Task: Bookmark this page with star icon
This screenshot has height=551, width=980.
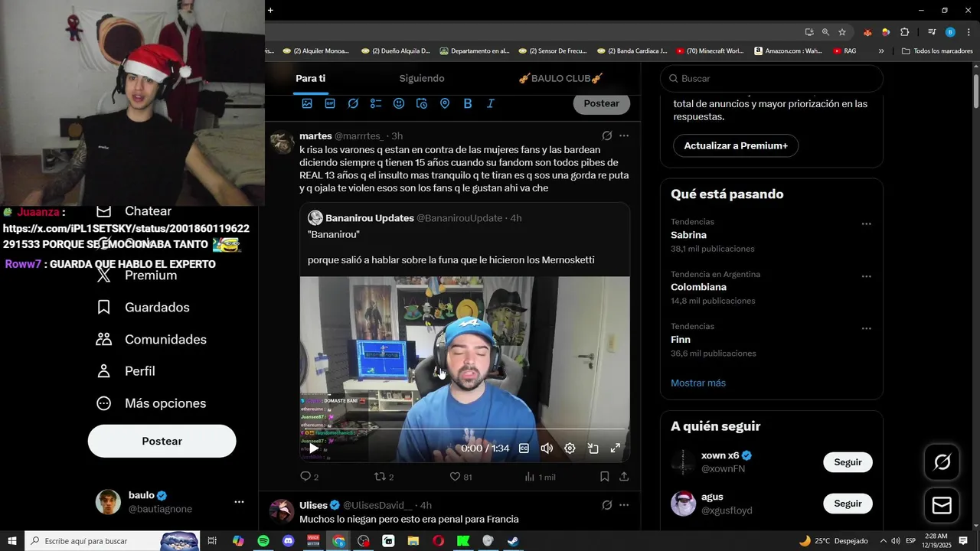Action: coord(842,32)
